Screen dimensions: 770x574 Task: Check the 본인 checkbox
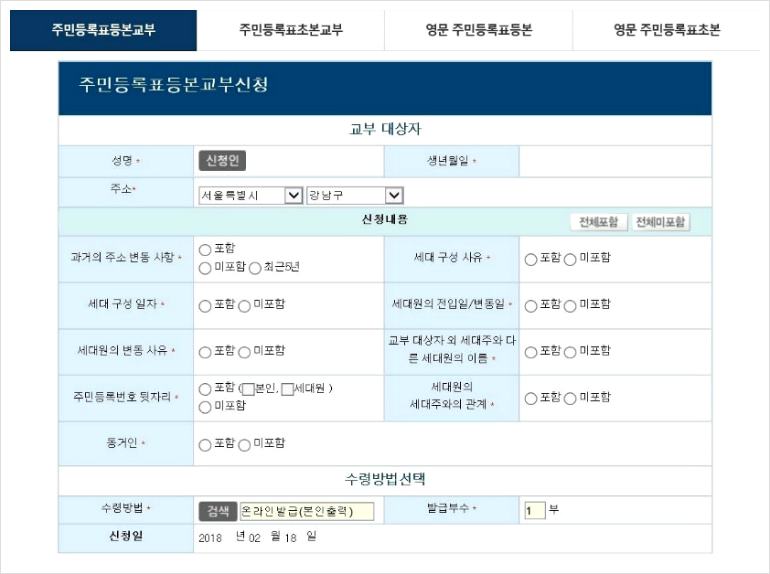(248, 389)
